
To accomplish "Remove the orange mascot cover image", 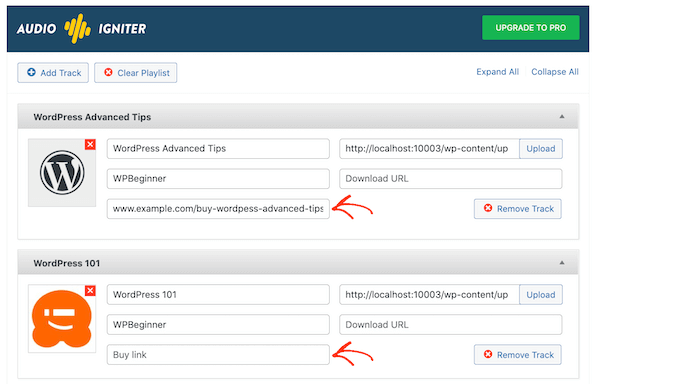I will [90, 290].
